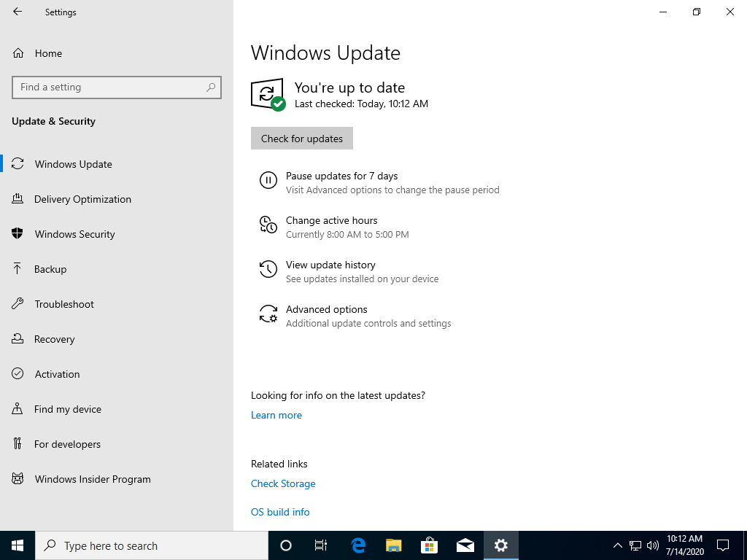This screenshot has width=747, height=560.
Task: Click the Windows Update sync icon in sidebar
Action: point(18,164)
